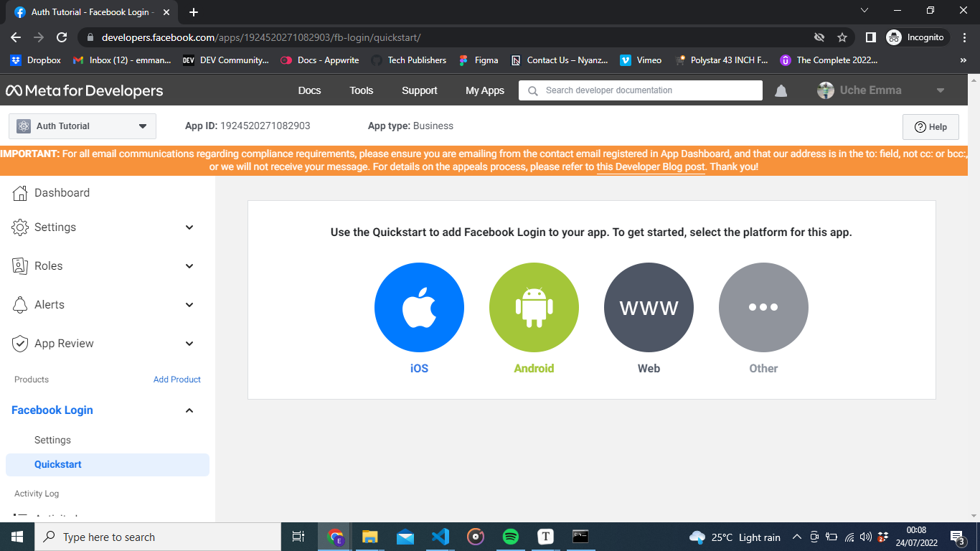Click the Settings gear icon in sidebar

point(20,227)
